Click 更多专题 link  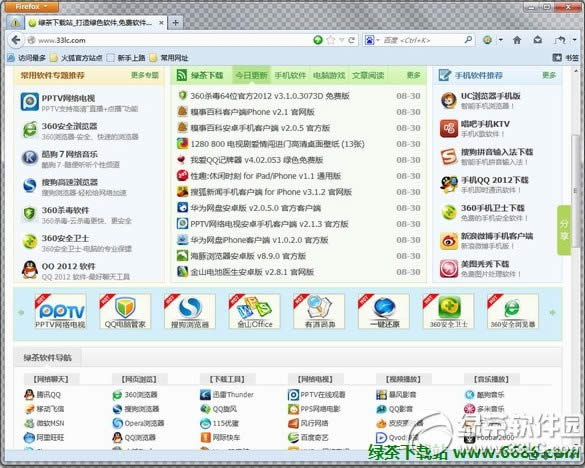145,75
